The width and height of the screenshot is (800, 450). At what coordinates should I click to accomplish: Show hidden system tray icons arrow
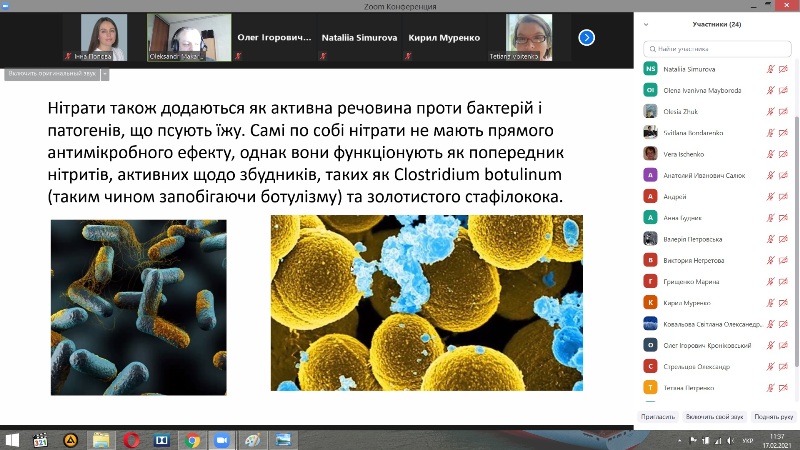tap(681, 439)
